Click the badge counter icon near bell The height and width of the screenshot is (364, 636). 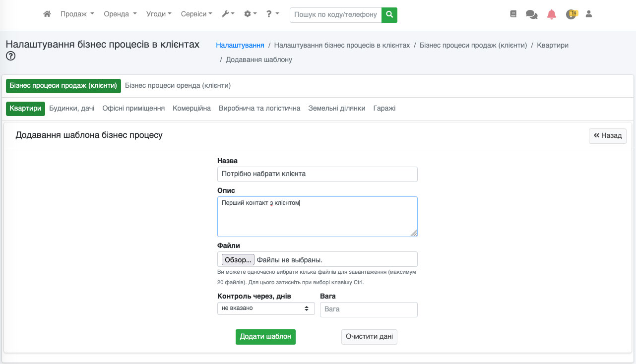pyautogui.click(x=572, y=14)
